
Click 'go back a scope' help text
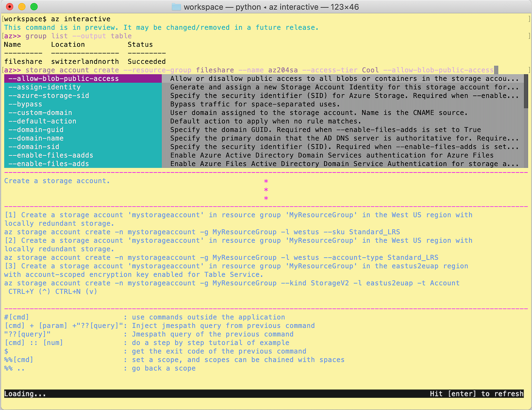click(164, 368)
